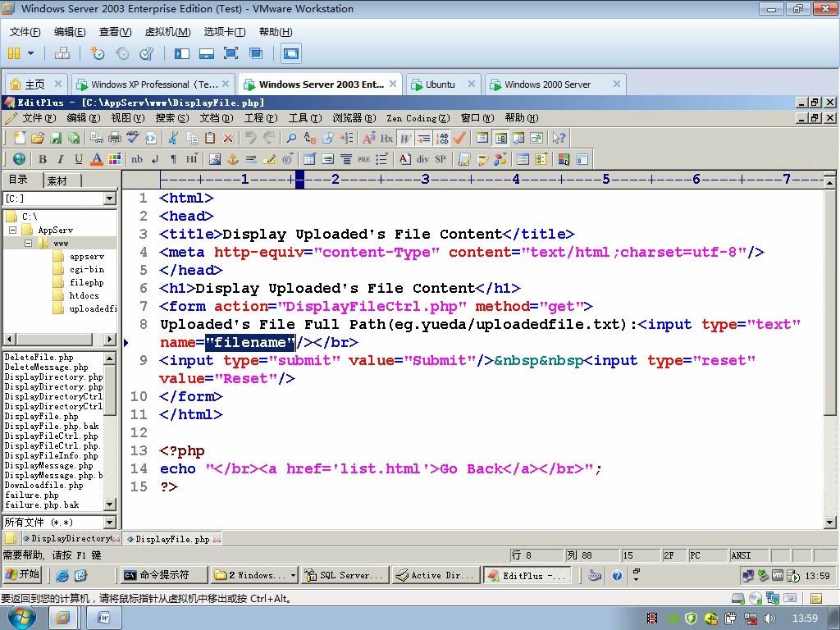
Task: Click the host Windows Start orb
Action: [x=22, y=619]
